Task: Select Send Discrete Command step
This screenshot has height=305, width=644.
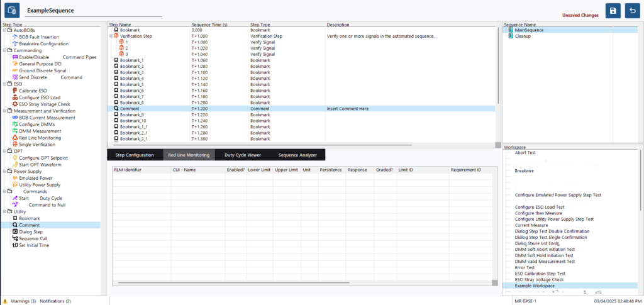Action: [x=50, y=77]
